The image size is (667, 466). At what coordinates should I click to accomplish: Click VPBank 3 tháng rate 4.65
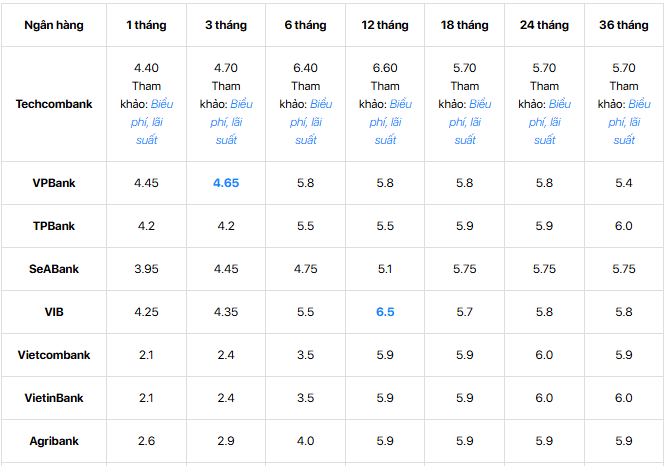[x=226, y=183]
